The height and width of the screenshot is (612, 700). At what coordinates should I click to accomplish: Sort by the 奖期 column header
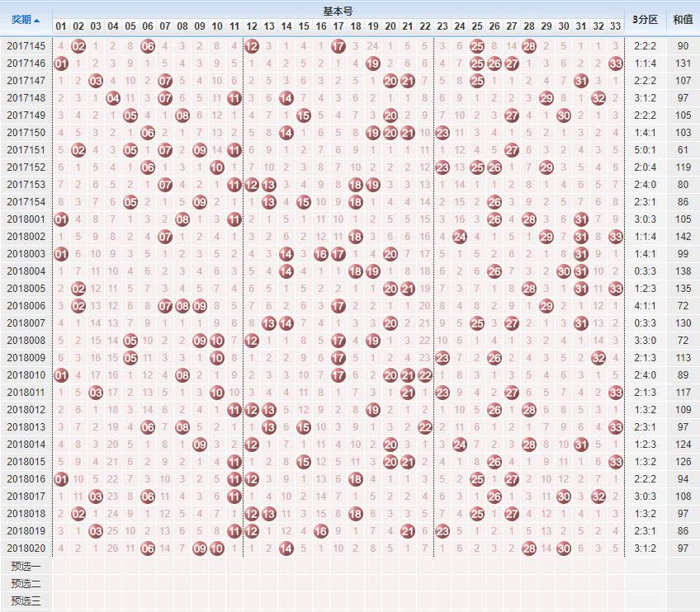pos(26,20)
